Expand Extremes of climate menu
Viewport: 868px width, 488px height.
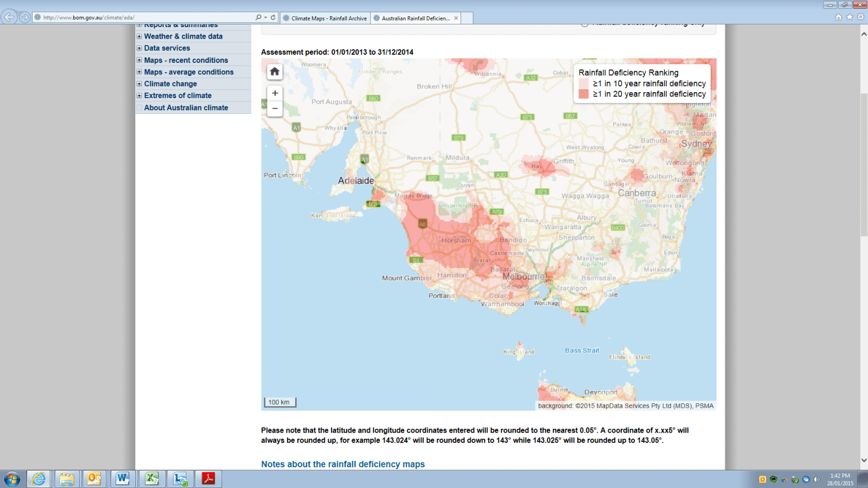(x=139, y=95)
